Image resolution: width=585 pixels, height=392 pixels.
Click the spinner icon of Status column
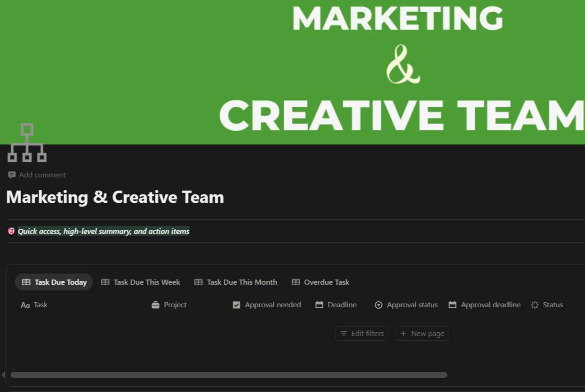coord(535,305)
